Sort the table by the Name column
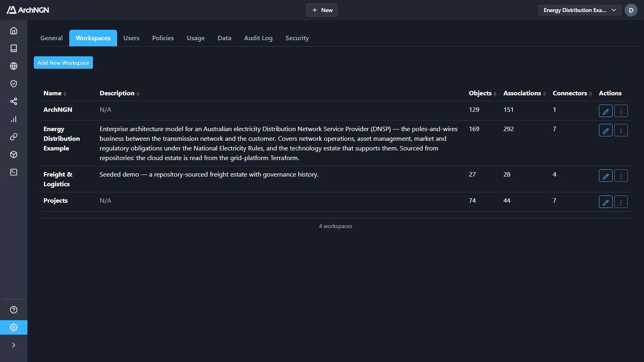Viewport: 644px width, 362px height. point(55,93)
